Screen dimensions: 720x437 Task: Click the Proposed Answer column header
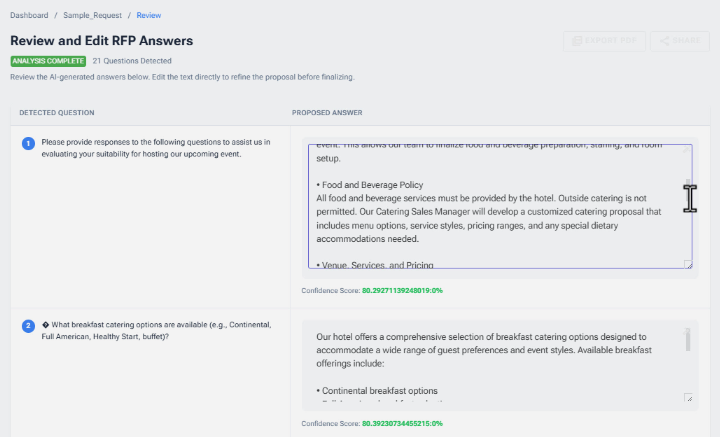pos(327,112)
